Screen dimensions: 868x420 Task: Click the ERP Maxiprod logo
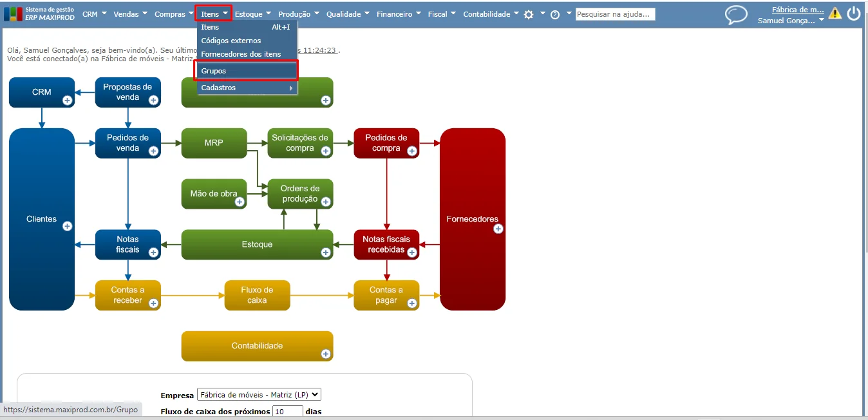(x=40, y=14)
